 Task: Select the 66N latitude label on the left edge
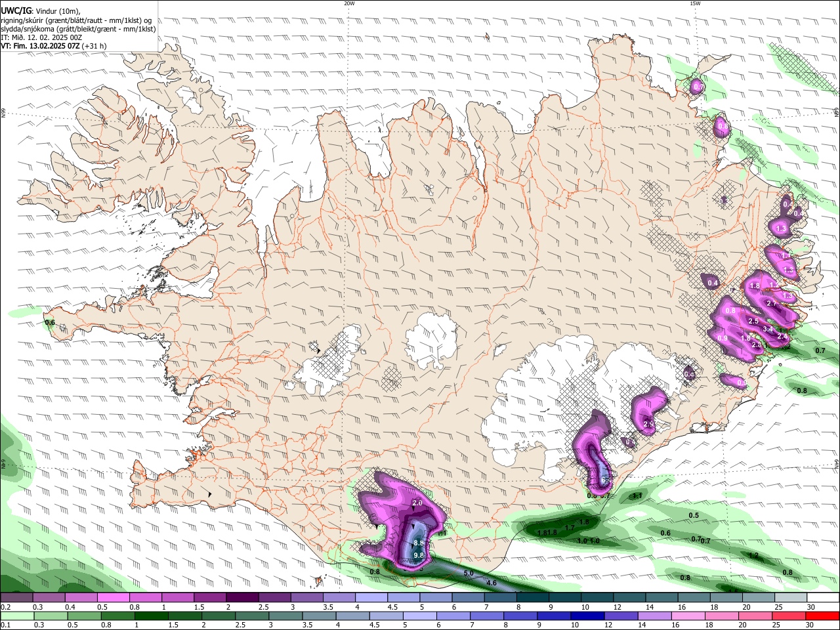[3, 114]
